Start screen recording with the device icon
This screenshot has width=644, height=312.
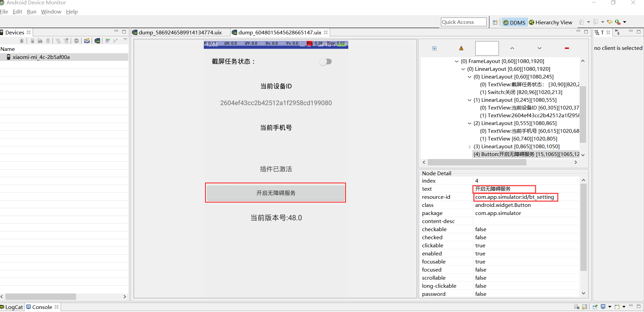(97, 41)
